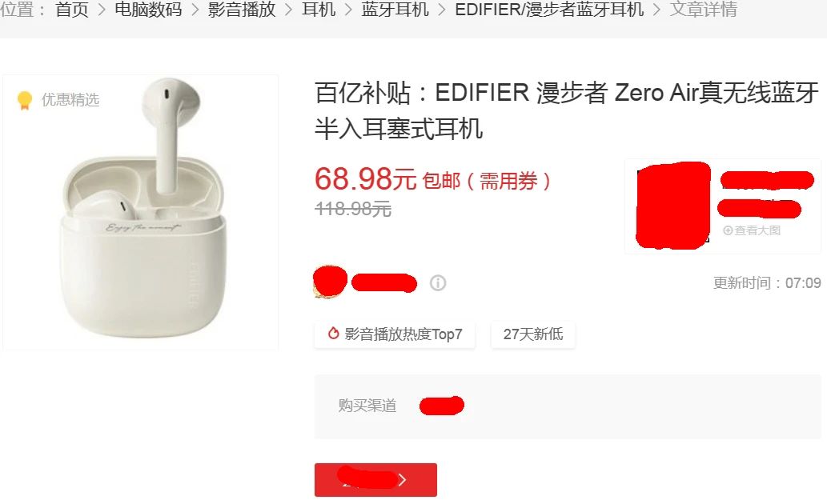Open 影音播放 breadcrumb category
This screenshot has height=504, width=827.
(242, 9)
